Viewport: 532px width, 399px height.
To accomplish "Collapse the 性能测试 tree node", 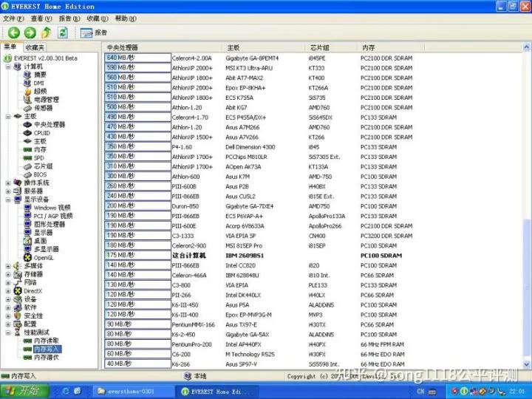I will (8, 332).
